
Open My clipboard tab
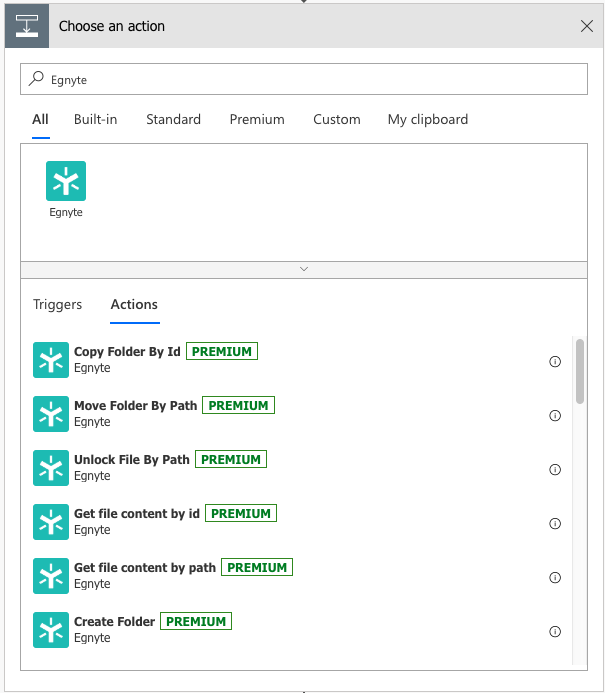coord(427,119)
